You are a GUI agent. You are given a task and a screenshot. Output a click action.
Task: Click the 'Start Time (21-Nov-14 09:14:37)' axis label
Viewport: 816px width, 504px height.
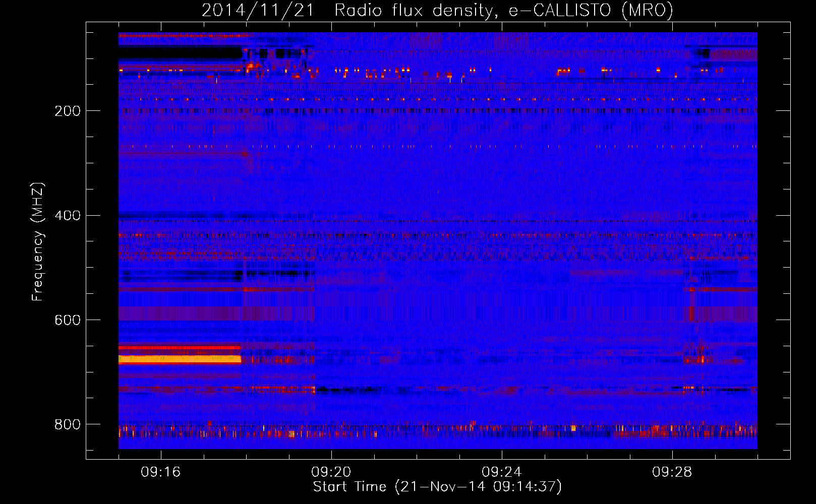pyautogui.click(x=437, y=487)
